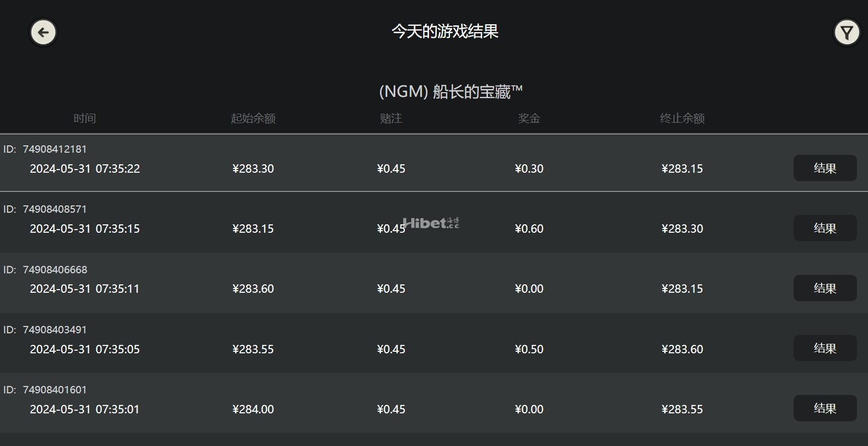Click the ¥0.60 prize amount

point(529,229)
